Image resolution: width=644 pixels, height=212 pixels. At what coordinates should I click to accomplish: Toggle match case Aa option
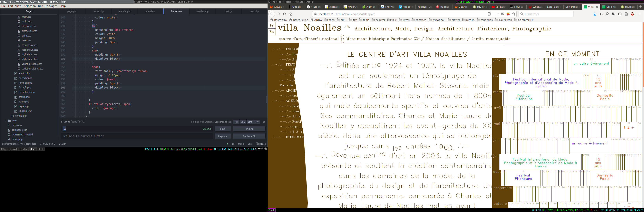(x=243, y=122)
